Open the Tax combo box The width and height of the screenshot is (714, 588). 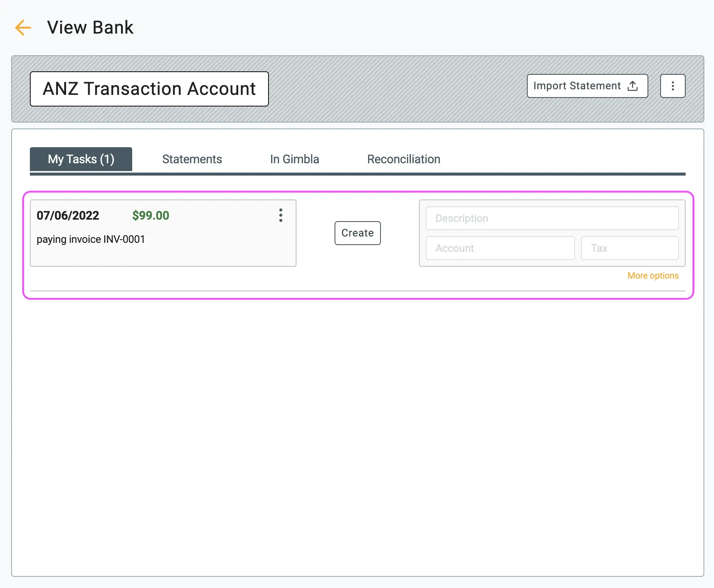point(630,248)
